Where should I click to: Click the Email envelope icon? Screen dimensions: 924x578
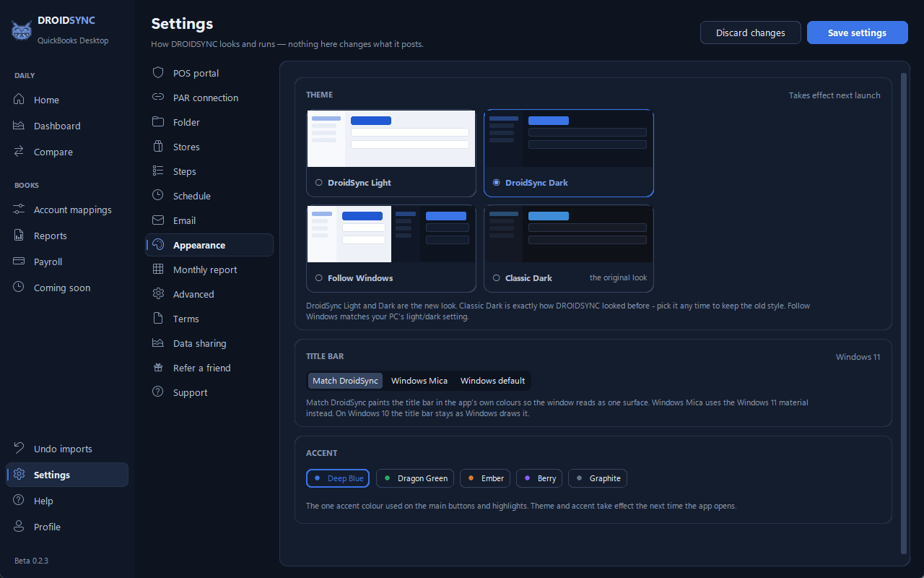[x=158, y=220]
